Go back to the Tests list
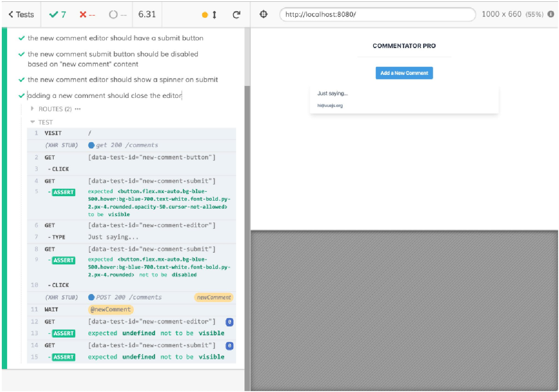The image size is (559, 392). pyautogui.click(x=21, y=14)
